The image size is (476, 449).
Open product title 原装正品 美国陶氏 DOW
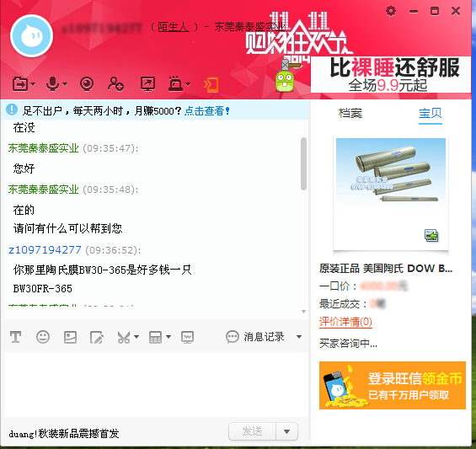(x=386, y=269)
